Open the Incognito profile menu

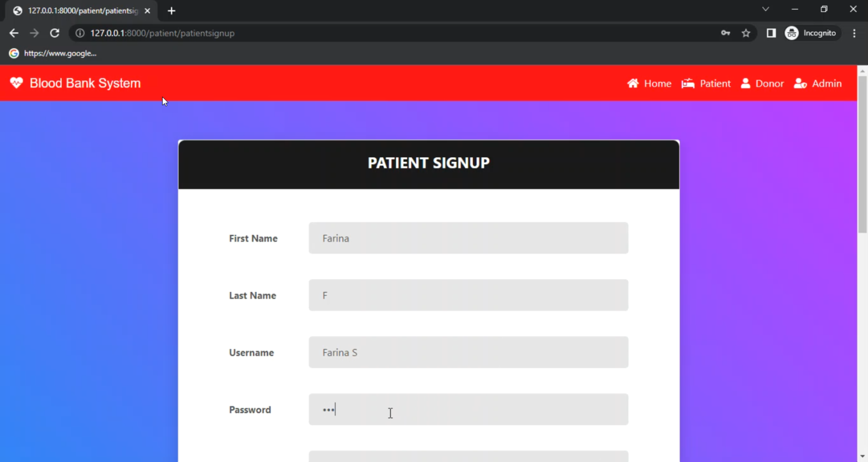811,34
